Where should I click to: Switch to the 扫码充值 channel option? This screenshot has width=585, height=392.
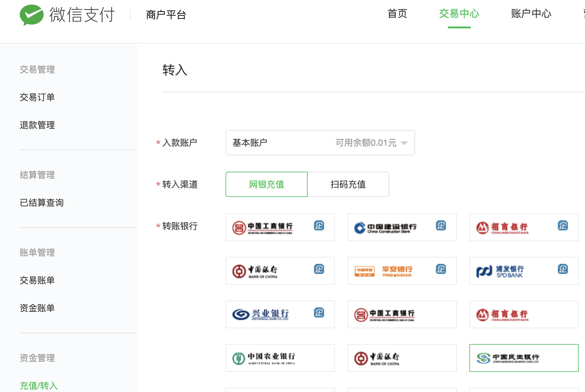(x=348, y=184)
